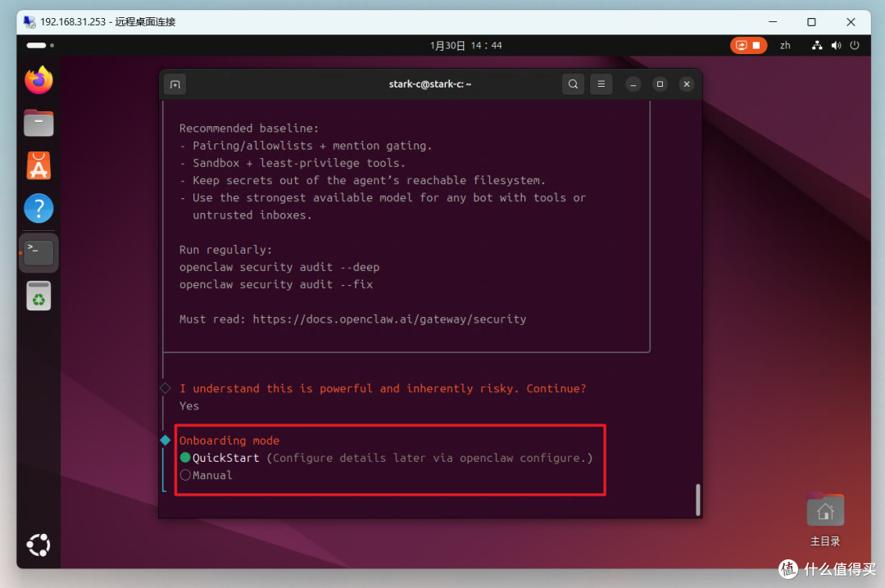Click the stark-c@stark-c terminal title

click(430, 84)
